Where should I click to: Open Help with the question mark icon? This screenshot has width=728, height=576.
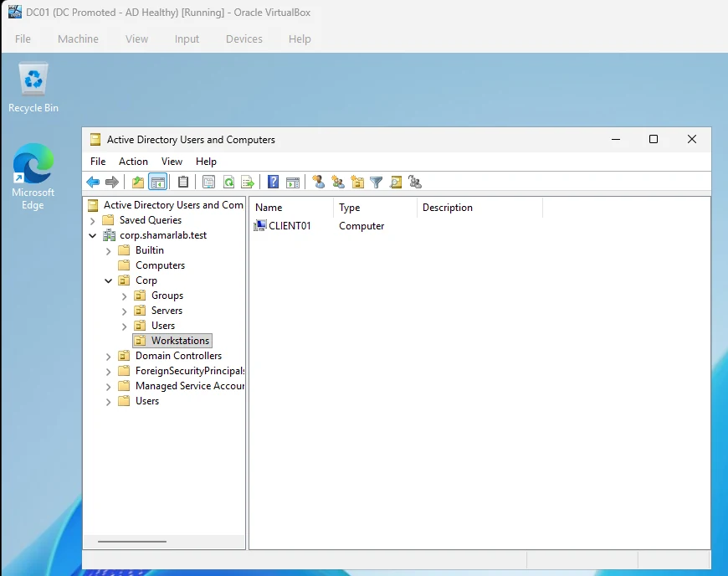tap(274, 182)
